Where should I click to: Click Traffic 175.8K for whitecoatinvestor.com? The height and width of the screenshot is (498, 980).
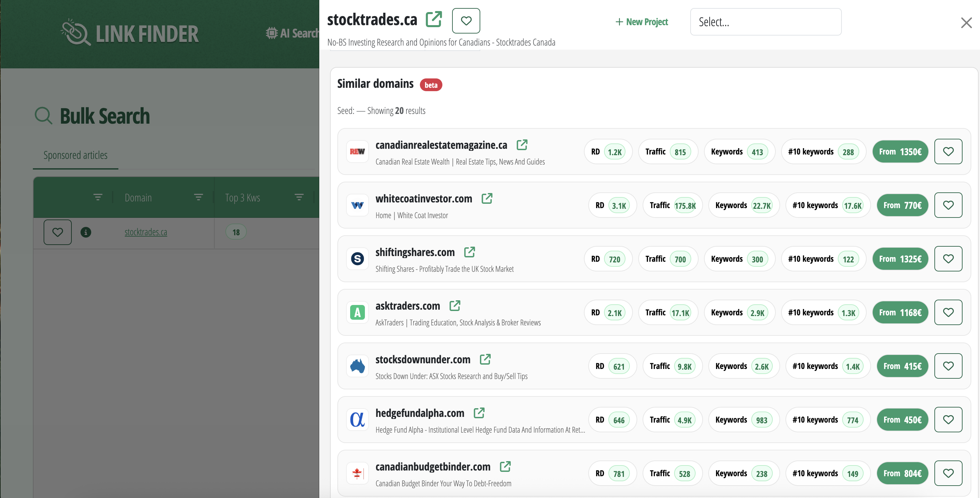point(672,205)
